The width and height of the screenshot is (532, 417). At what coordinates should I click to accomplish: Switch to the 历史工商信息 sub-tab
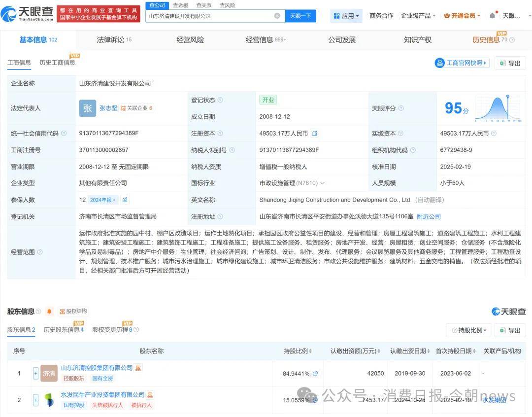tap(57, 63)
